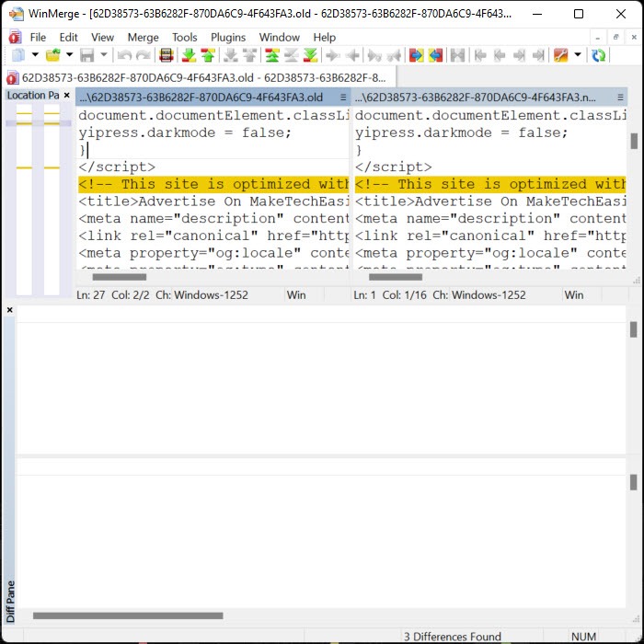The width and height of the screenshot is (644, 644).
Task: Click the left pane "<title>Advertise On MakeTechEasi" line
Action: click(x=213, y=201)
